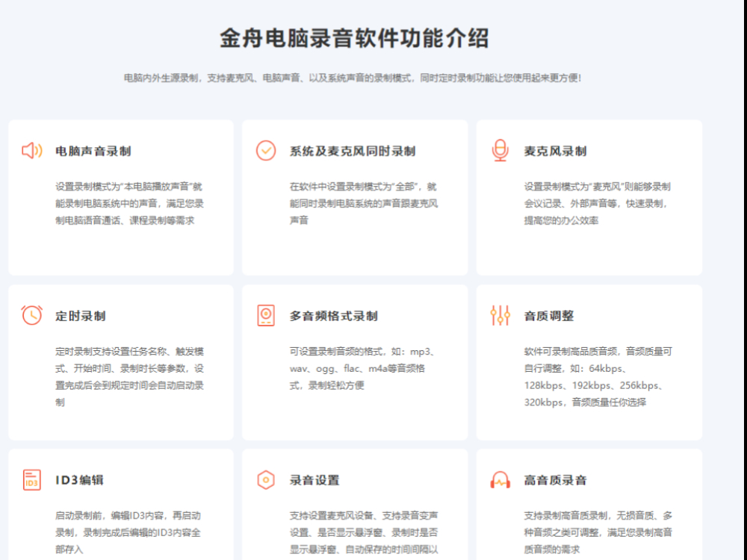Select the 系统及麦克风同时录制 heading
This screenshot has width=747, height=560.
point(353,152)
